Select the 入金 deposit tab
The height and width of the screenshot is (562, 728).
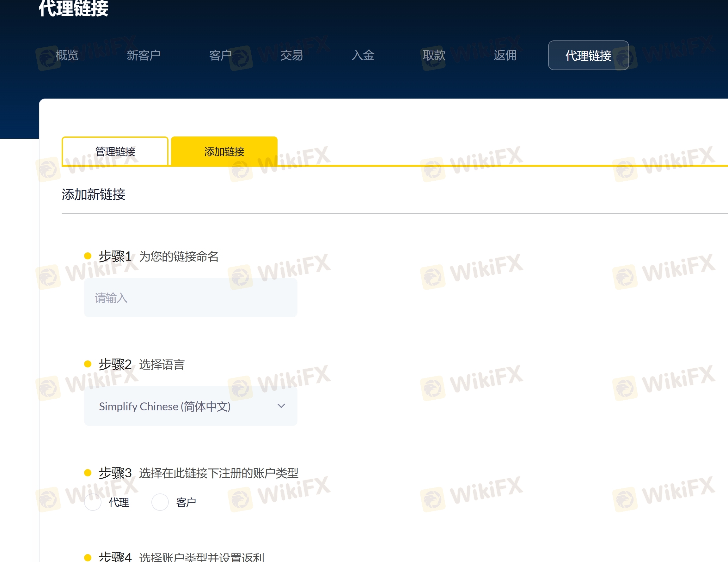(x=363, y=55)
